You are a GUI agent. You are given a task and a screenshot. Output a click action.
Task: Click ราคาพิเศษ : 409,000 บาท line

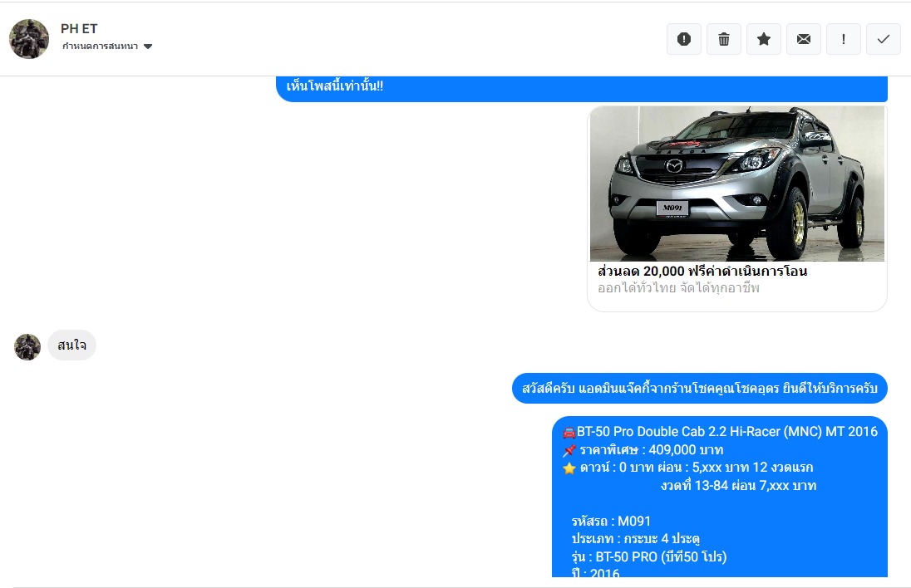click(x=643, y=450)
